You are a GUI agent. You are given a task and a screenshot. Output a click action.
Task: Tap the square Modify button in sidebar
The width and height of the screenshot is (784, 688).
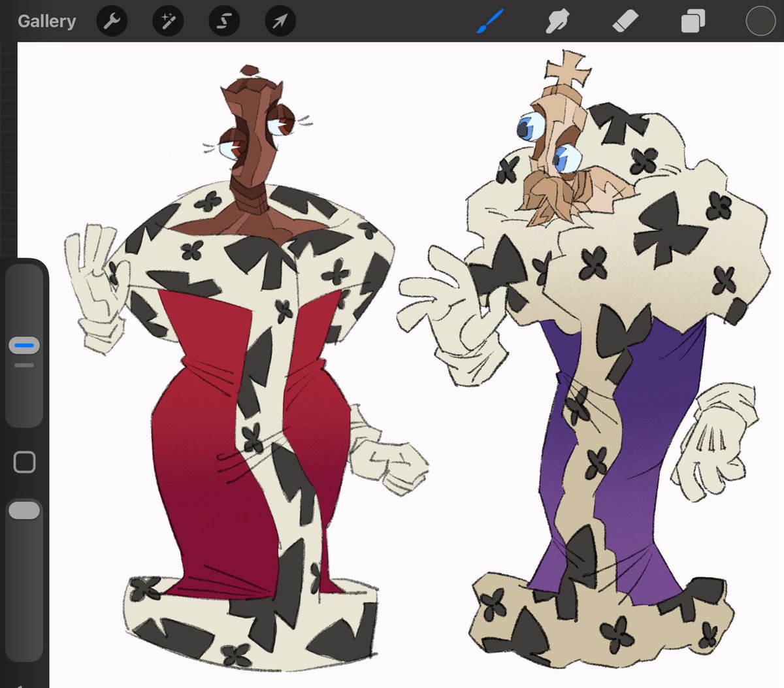pos(24,462)
